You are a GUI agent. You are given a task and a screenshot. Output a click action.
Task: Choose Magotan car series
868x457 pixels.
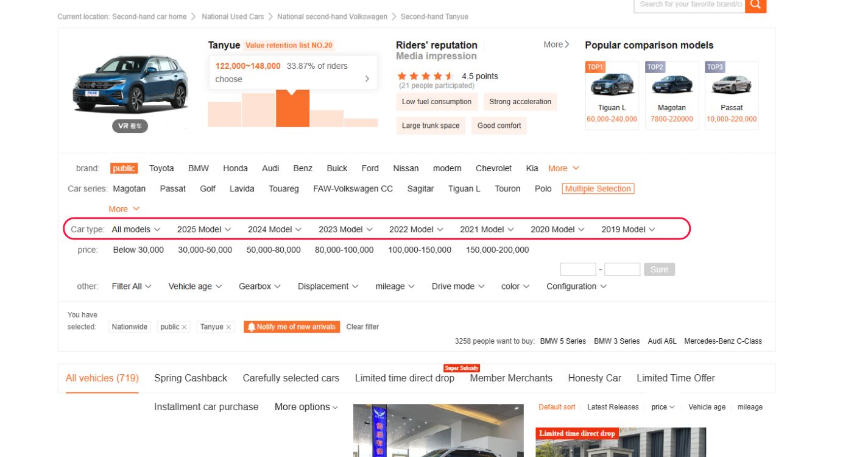[x=129, y=189]
